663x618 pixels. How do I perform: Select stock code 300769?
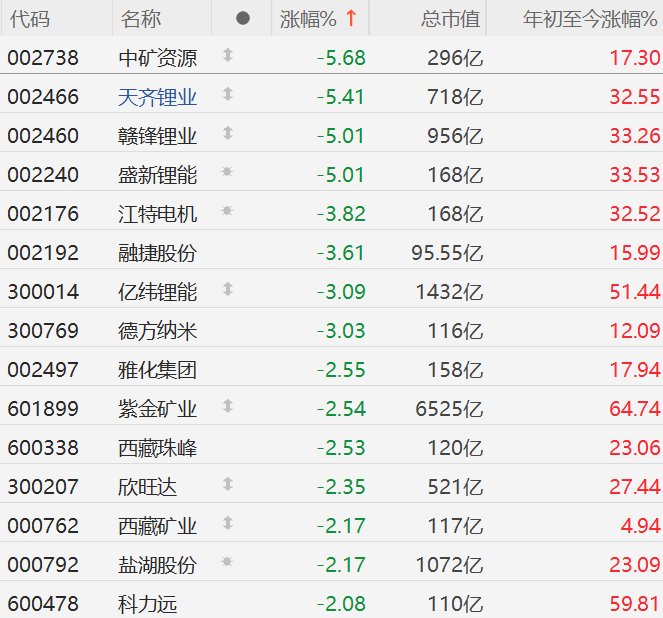pyautogui.click(x=43, y=331)
